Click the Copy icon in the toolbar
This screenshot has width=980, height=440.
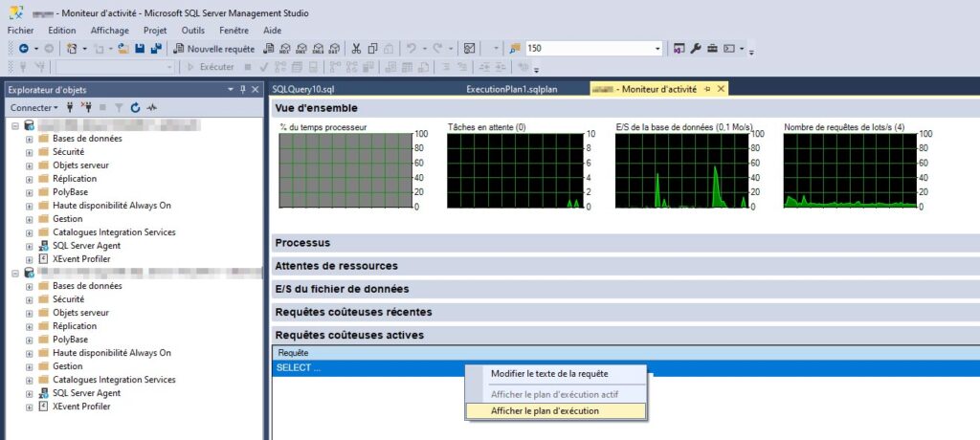(372, 48)
